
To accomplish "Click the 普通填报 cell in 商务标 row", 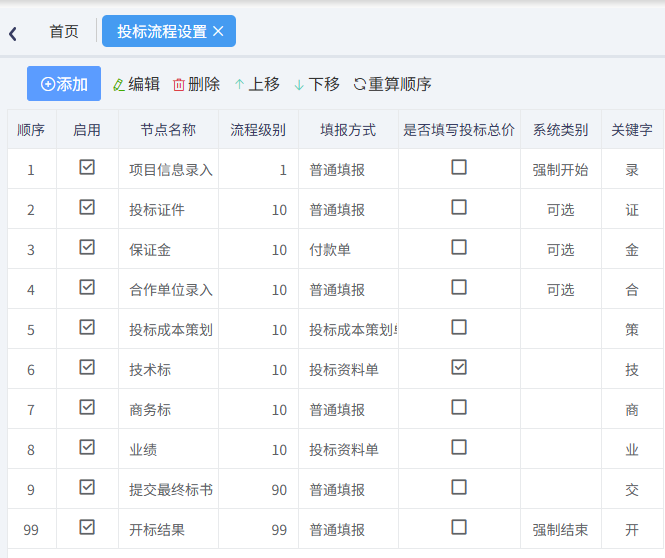I will pos(348,410).
